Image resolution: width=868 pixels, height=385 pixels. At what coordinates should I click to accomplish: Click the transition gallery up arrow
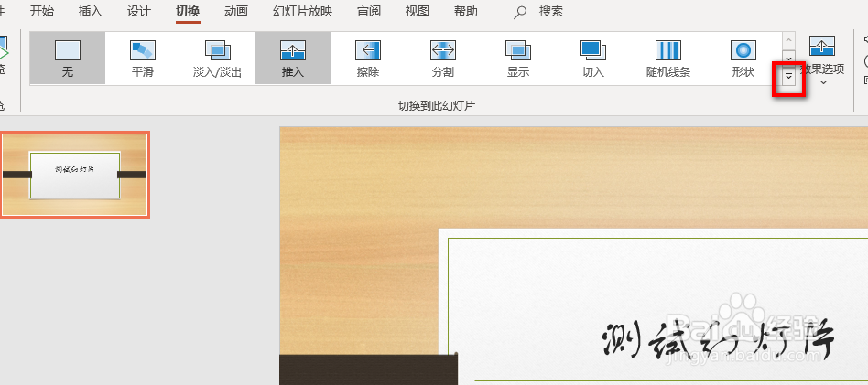click(x=789, y=40)
